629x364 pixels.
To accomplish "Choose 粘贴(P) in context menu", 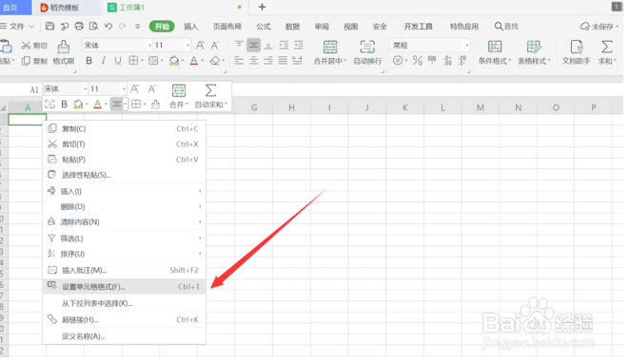I will pos(125,160).
